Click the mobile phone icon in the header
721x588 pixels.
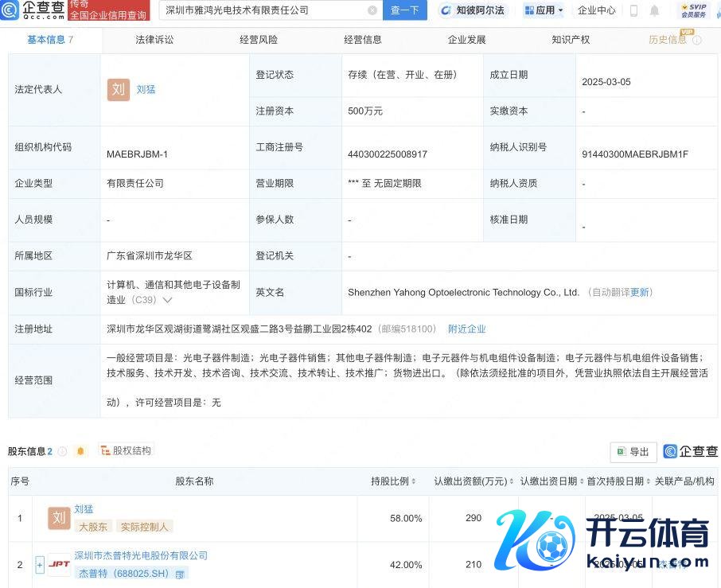pyautogui.click(x=633, y=10)
